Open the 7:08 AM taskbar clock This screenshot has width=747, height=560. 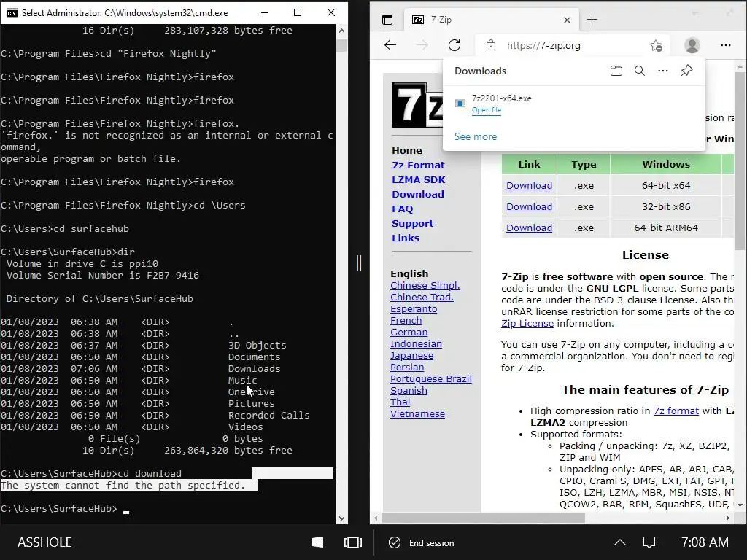pos(705,542)
